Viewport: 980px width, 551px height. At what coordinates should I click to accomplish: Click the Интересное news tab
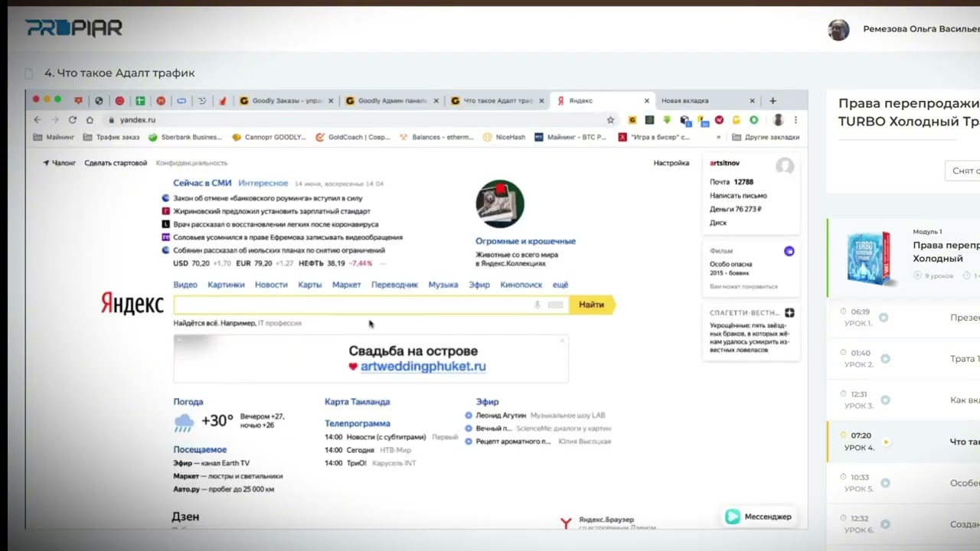[263, 184]
